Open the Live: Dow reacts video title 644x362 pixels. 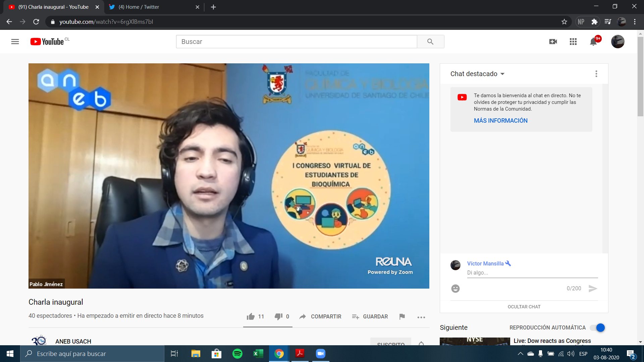[x=552, y=341]
